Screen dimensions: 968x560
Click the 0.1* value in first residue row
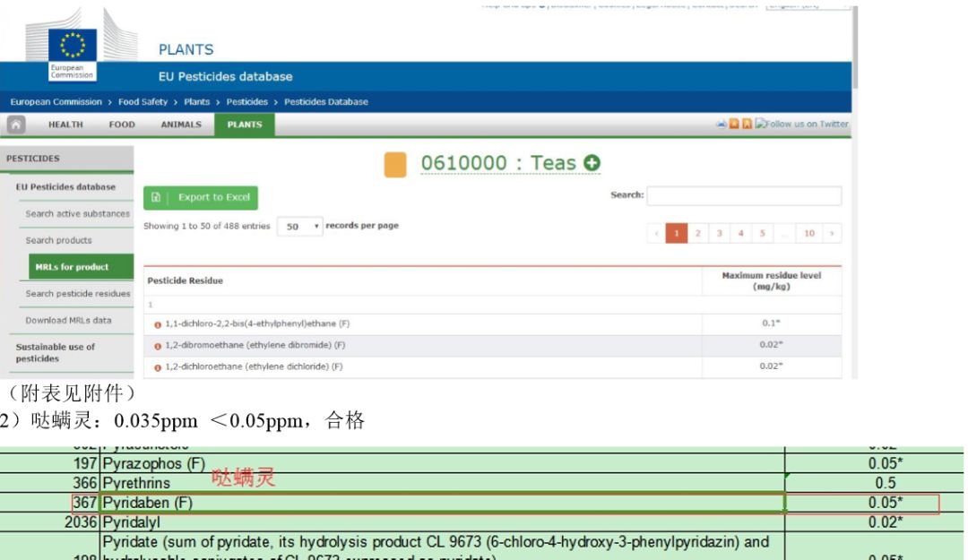pos(771,323)
